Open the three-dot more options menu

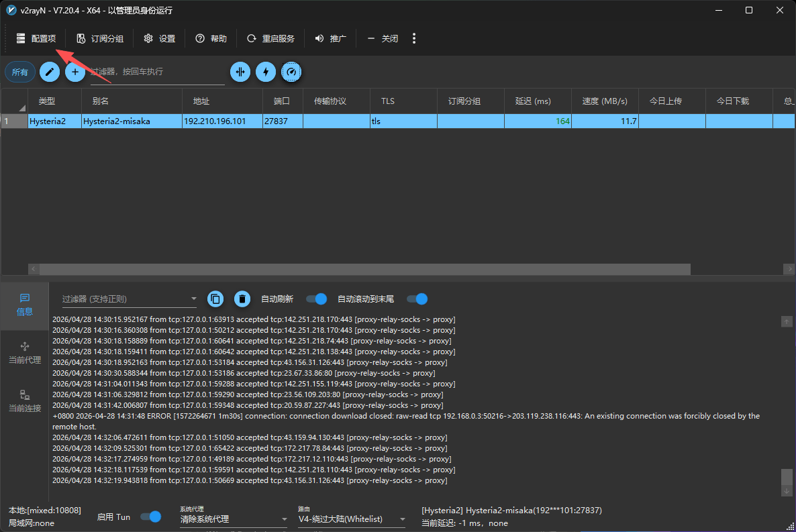(x=414, y=38)
